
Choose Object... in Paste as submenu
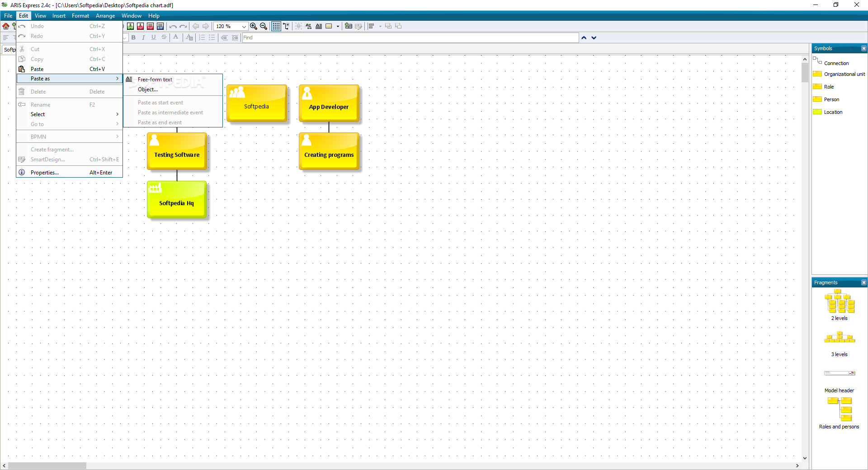click(173, 89)
